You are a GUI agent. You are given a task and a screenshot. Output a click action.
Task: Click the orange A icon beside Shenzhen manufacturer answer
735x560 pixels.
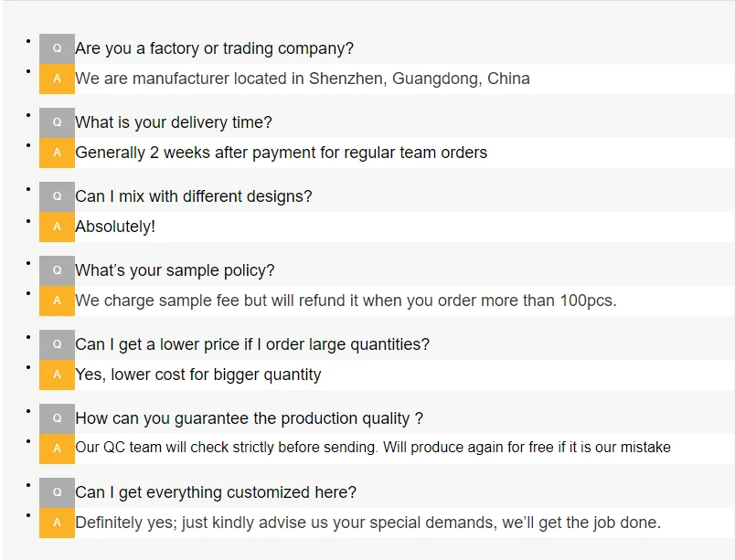[57, 79]
